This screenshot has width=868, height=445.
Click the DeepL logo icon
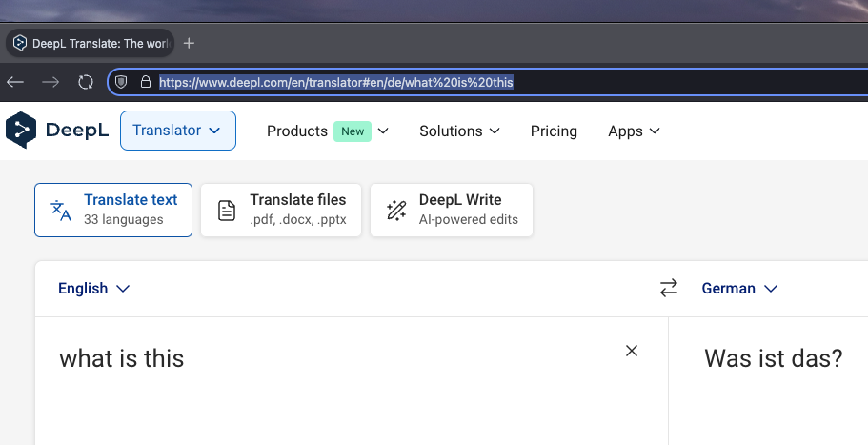[x=21, y=131]
